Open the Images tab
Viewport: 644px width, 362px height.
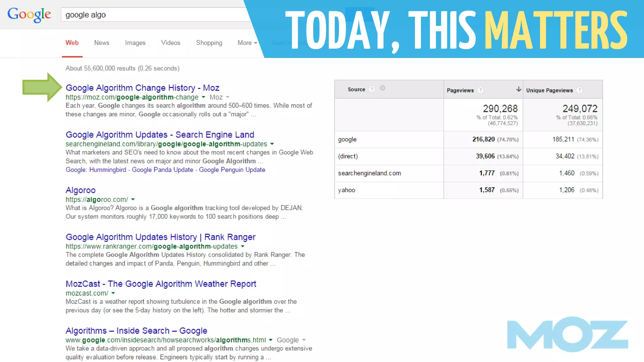click(x=135, y=43)
